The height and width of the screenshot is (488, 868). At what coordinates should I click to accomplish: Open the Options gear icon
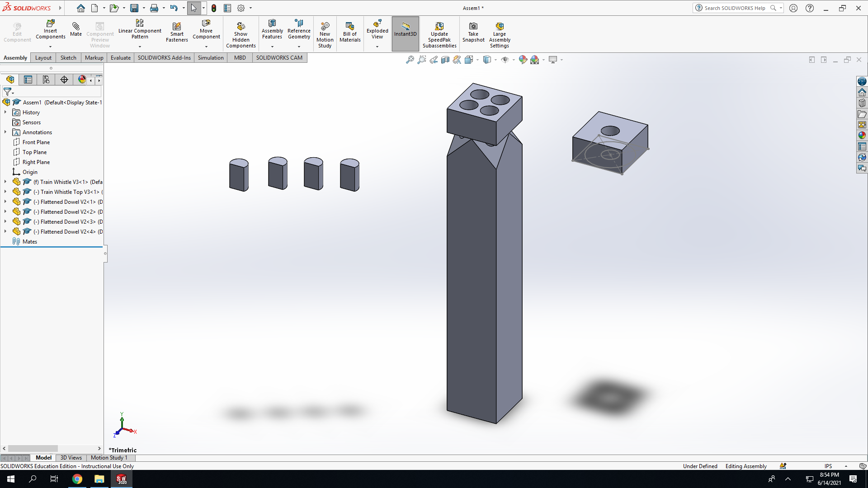point(241,8)
